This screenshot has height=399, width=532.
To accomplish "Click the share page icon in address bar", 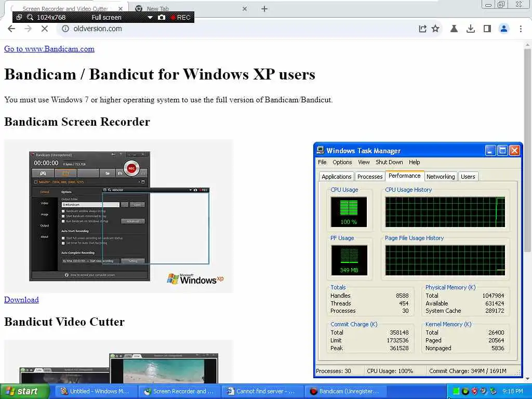I will [x=422, y=29].
